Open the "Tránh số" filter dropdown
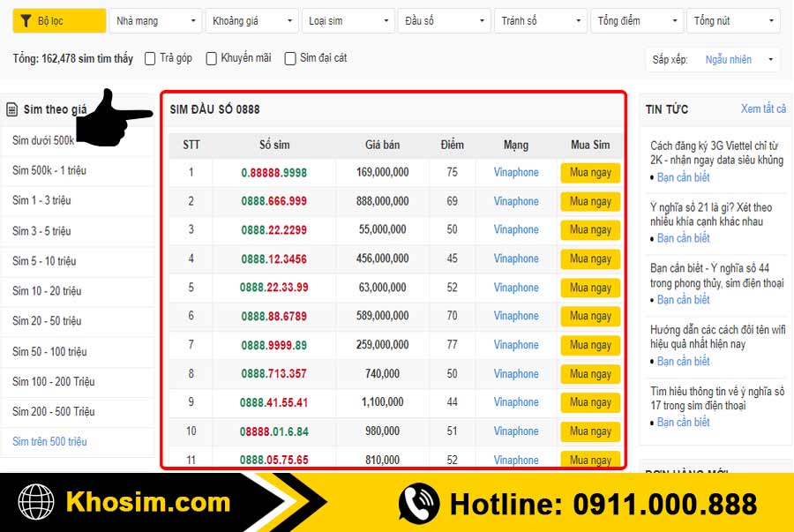 click(x=541, y=19)
